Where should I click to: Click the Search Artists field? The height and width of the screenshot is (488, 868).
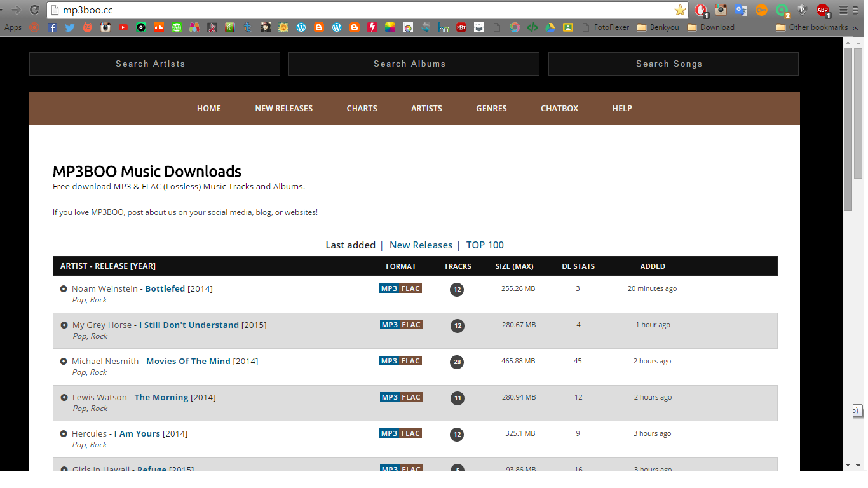click(154, 64)
